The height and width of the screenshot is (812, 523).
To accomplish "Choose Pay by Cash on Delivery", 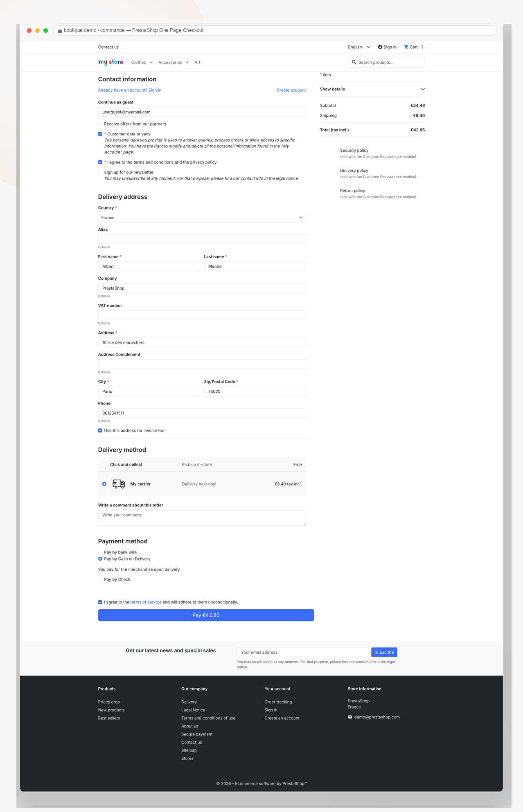I will pyautogui.click(x=100, y=559).
